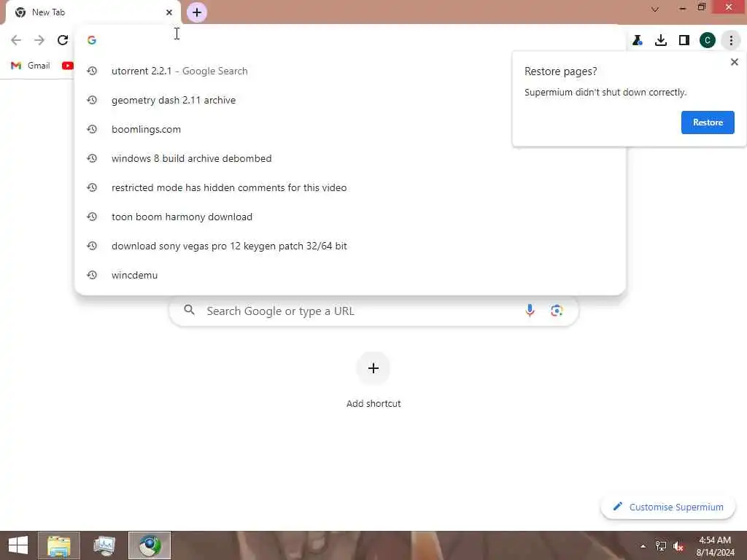The height and width of the screenshot is (560, 747).
Task: Open the experiments flask icon
Action: pos(638,41)
